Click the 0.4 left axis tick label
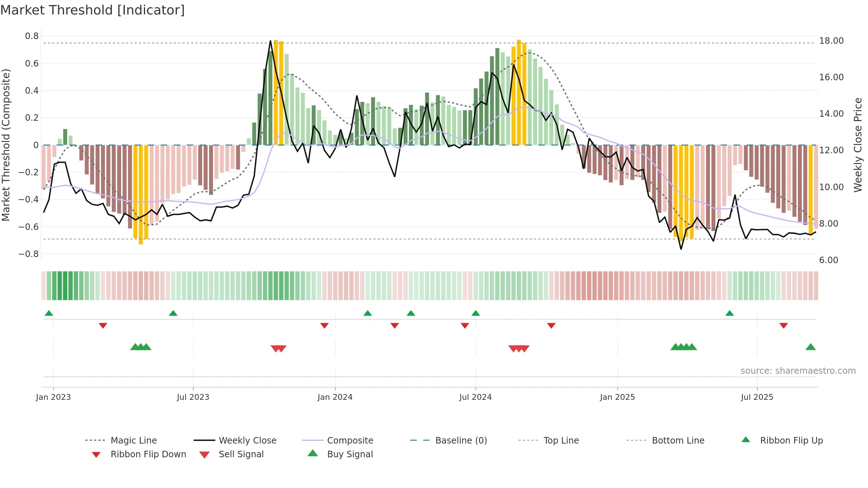 click(32, 91)
